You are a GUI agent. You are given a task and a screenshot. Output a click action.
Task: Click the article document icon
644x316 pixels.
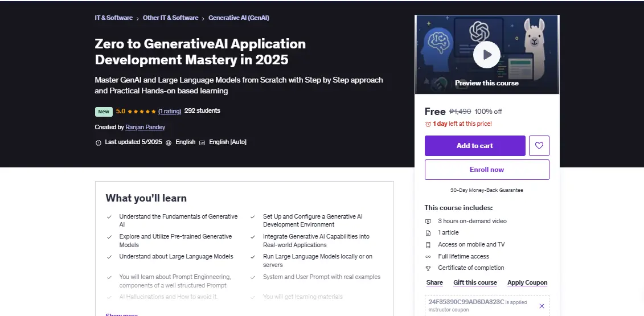428,232
